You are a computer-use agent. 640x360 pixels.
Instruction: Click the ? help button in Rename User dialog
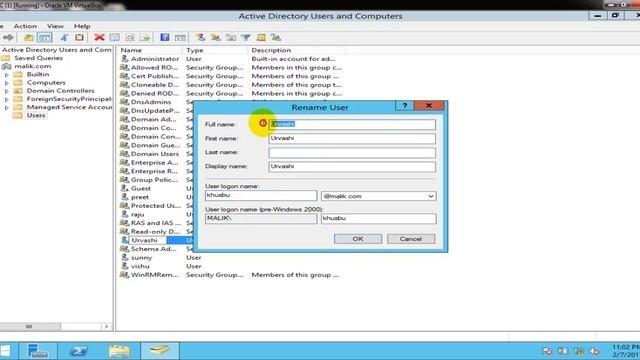pos(404,106)
